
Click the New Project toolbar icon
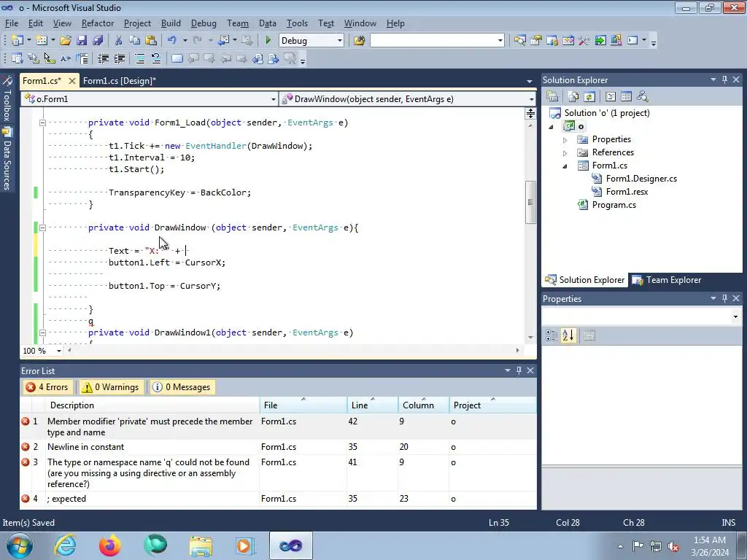click(x=18, y=41)
